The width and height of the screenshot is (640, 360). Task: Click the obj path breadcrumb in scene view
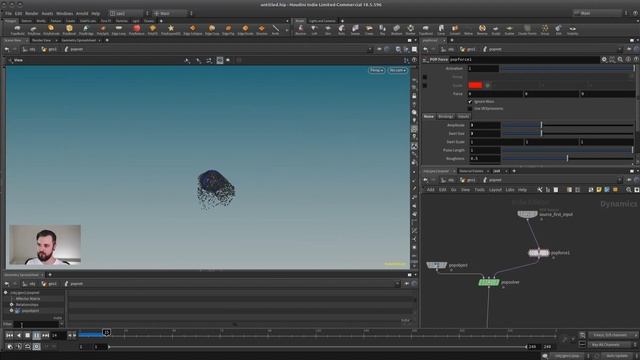[29, 49]
